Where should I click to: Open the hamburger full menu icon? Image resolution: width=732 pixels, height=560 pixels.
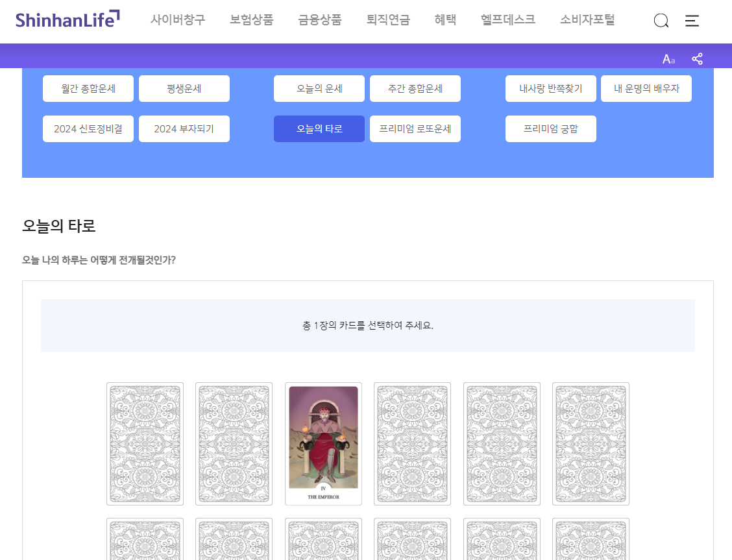pyautogui.click(x=692, y=21)
